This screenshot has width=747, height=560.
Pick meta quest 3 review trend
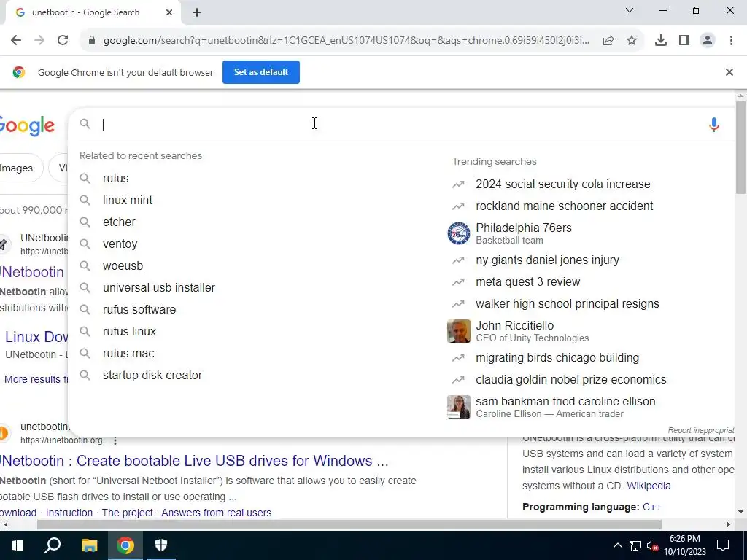pyautogui.click(x=528, y=282)
